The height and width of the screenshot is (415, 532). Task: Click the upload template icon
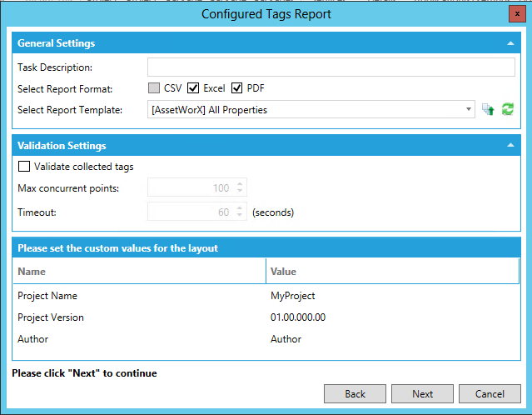click(x=489, y=109)
